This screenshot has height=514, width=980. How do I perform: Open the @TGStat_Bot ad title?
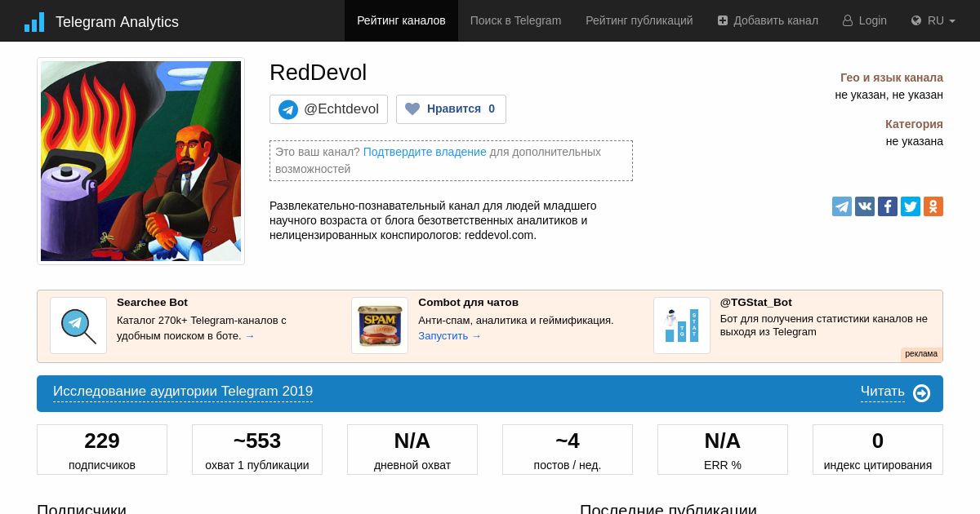(x=756, y=302)
